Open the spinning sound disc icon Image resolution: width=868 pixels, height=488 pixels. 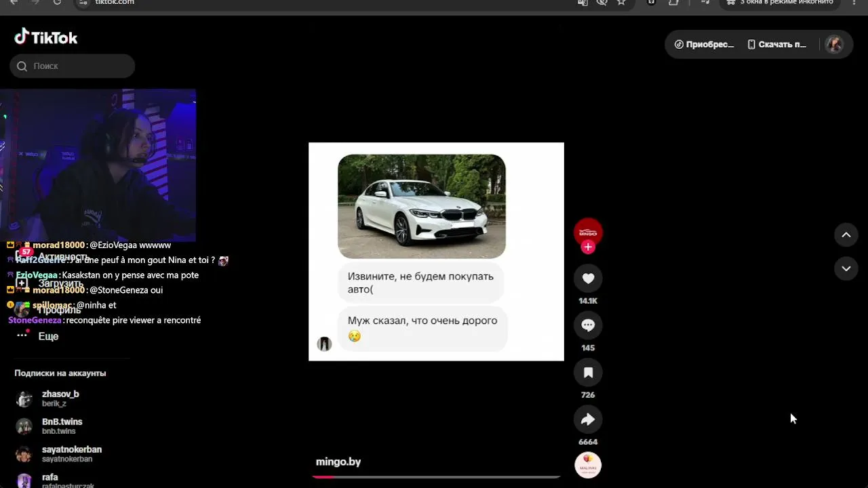click(x=588, y=466)
